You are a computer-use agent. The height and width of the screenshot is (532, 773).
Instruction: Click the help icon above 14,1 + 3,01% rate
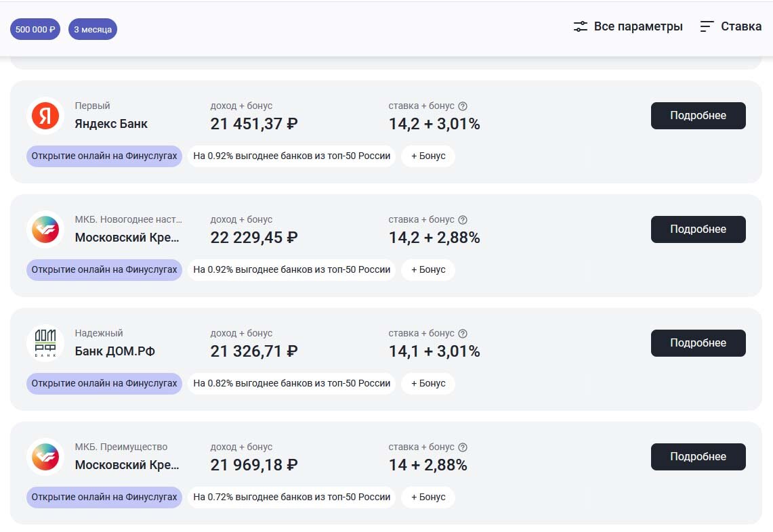[463, 334]
